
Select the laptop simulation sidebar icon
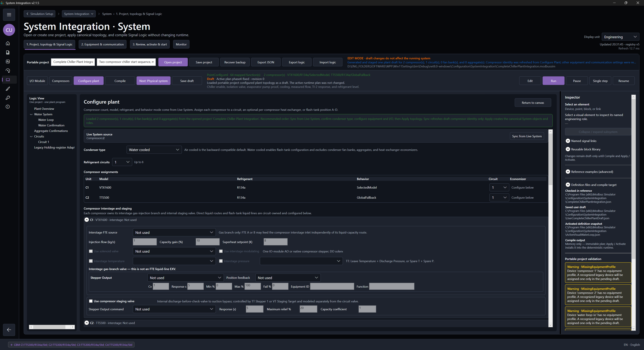tap(8, 80)
